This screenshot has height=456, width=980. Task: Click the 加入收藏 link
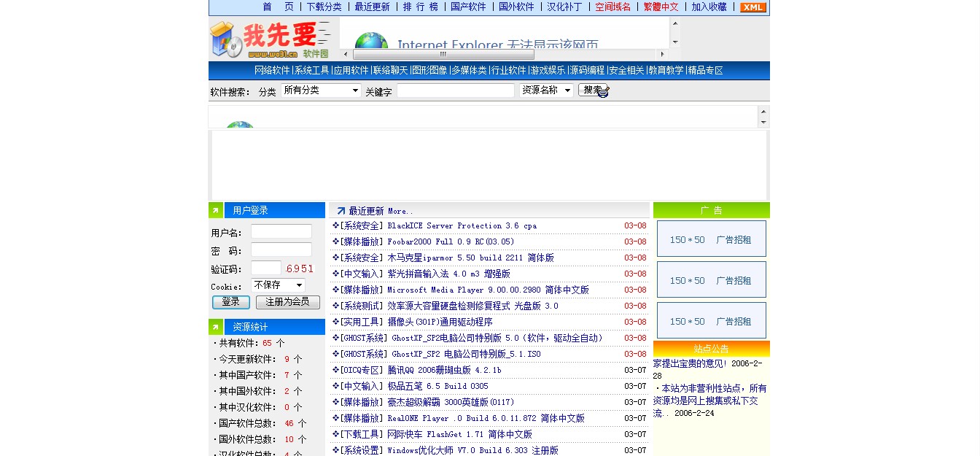click(x=709, y=7)
